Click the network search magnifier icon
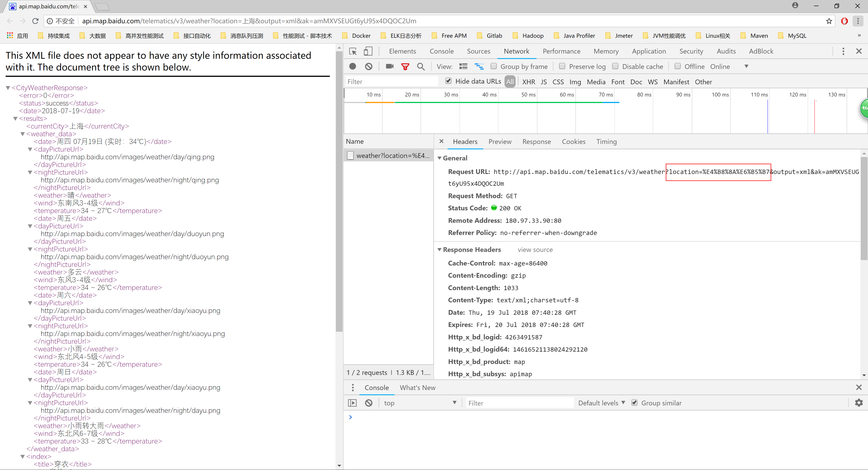Image resolution: width=868 pixels, height=470 pixels. pyautogui.click(x=421, y=66)
